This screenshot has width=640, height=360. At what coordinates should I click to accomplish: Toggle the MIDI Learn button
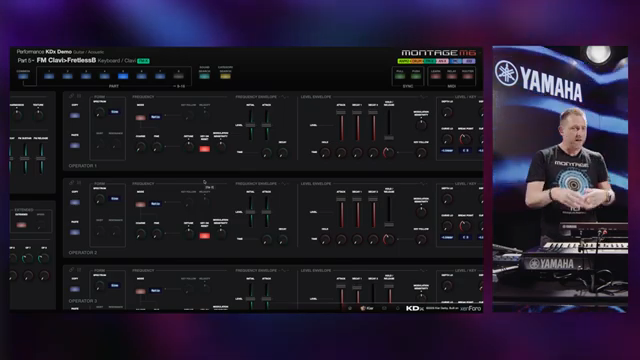coord(436,76)
